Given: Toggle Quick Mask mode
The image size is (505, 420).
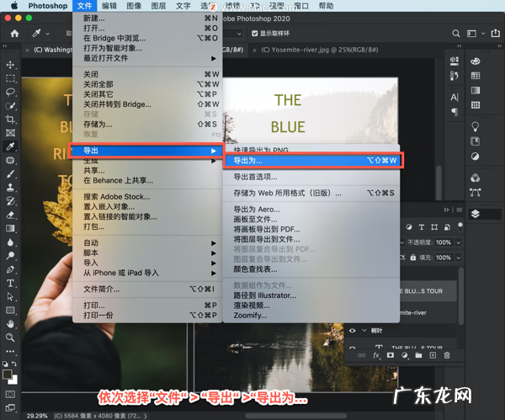Looking at the screenshot, I should click(10, 394).
